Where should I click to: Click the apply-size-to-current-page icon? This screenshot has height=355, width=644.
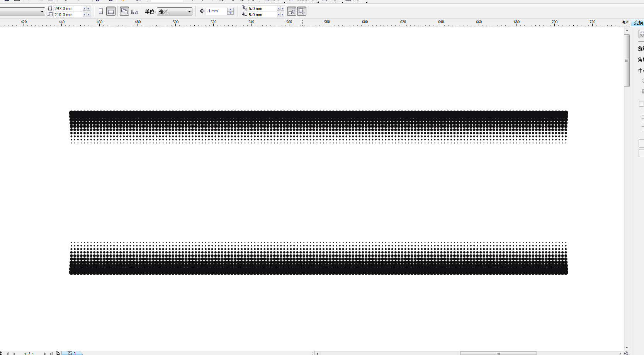[134, 11]
